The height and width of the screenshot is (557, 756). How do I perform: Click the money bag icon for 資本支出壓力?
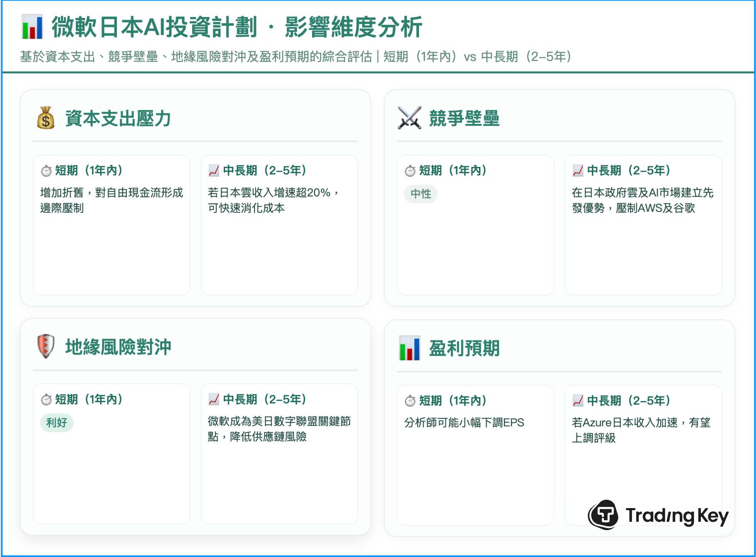(x=46, y=118)
